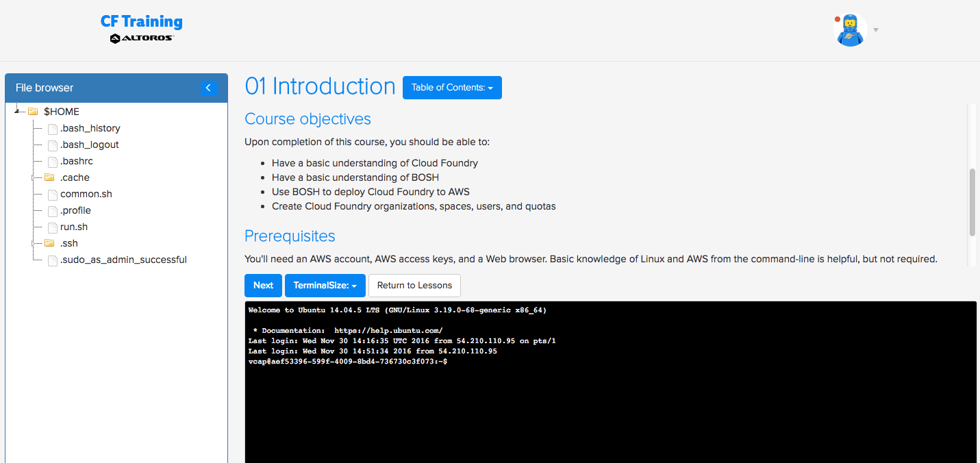The width and height of the screenshot is (980, 463).
Task: Click the $HOME folder icon
Action: [33, 112]
